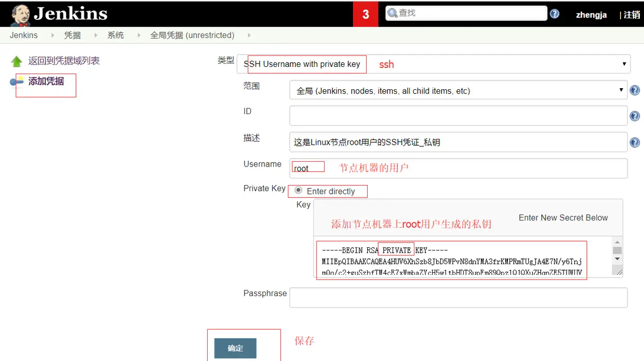
Task: Select Enter directly radio button
Action: [x=298, y=190]
